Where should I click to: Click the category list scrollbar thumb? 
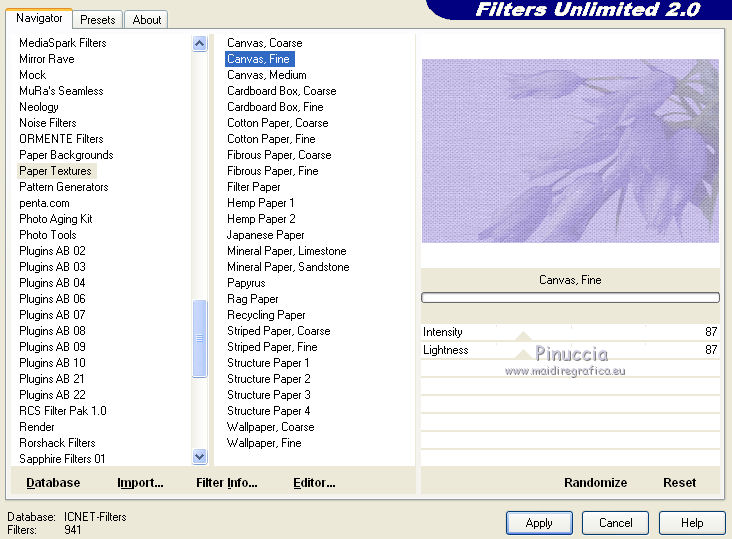click(x=199, y=338)
